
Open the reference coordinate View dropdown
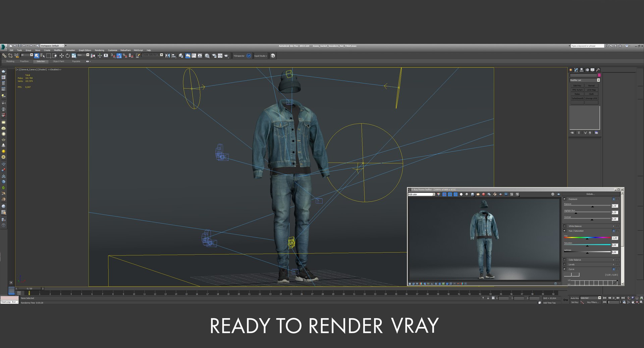point(83,55)
